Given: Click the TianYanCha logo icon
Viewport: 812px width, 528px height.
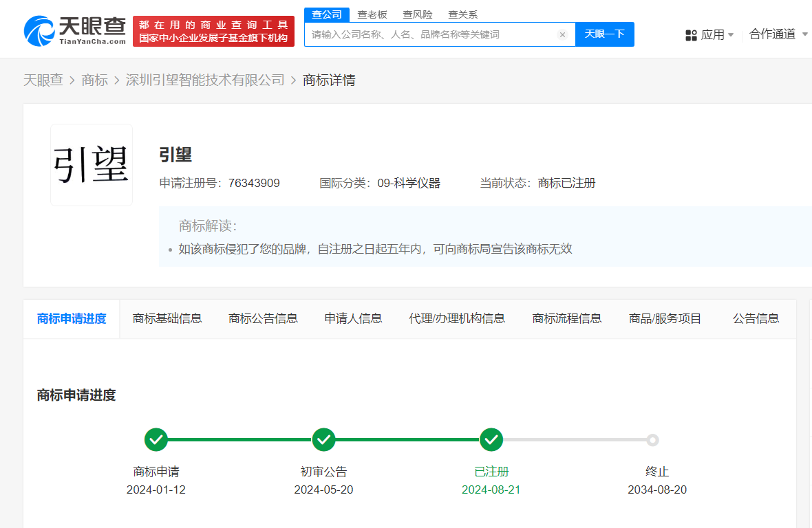Looking at the screenshot, I should pos(39,30).
